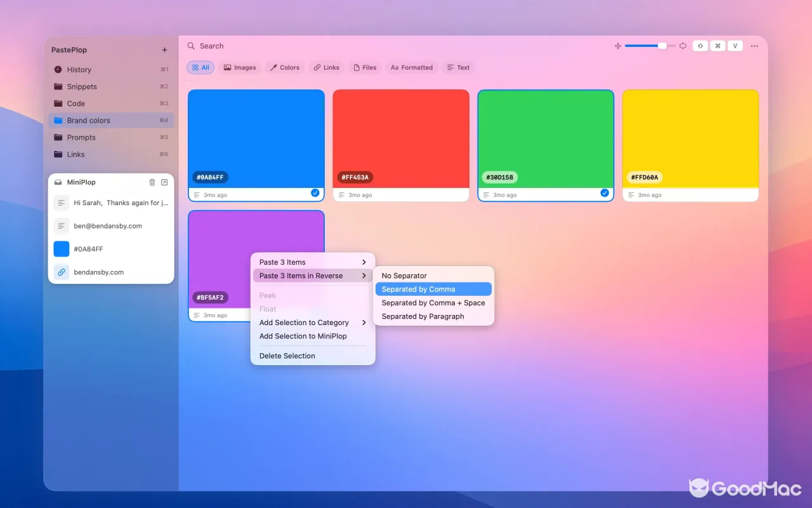Choose Separated by Comma option
The width and height of the screenshot is (812, 508).
433,289
